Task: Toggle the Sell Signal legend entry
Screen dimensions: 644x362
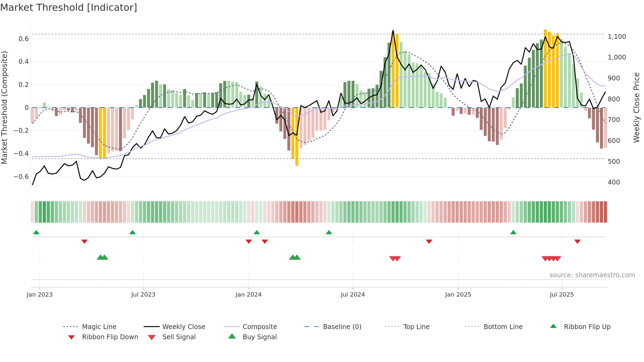Action: point(172,337)
